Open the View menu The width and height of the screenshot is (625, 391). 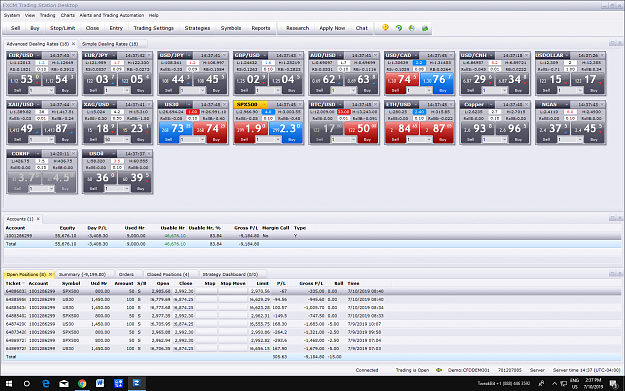pyautogui.click(x=30, y=15)
